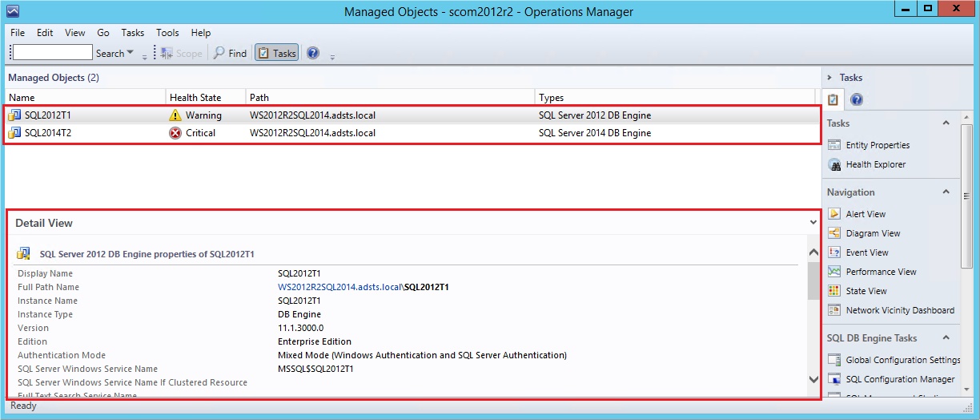Viewport: 980px width, 420px height.
Task: Click the Find toolbar button
Action: point(230,54)
